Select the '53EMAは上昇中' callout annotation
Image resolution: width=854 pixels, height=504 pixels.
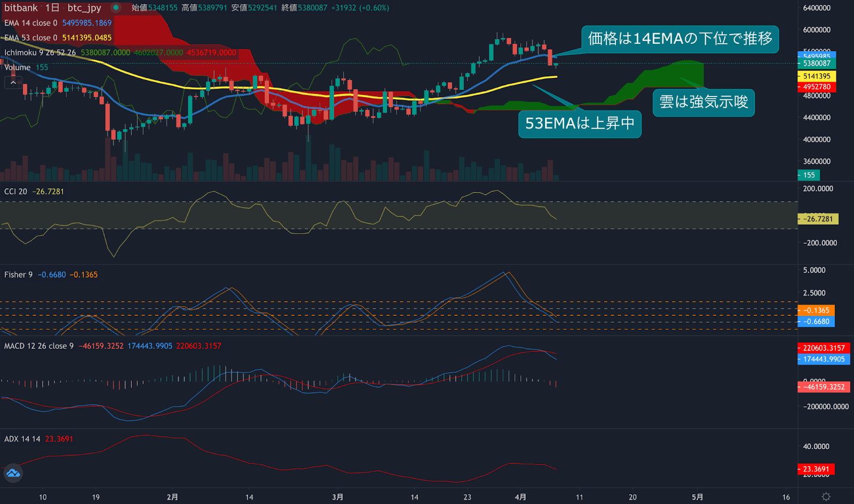tap(580, 124)
